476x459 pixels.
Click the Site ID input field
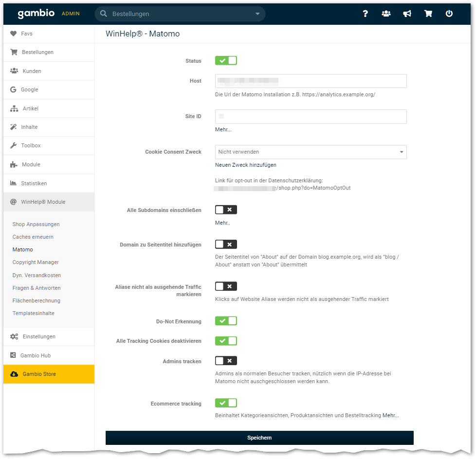(311, 117)
